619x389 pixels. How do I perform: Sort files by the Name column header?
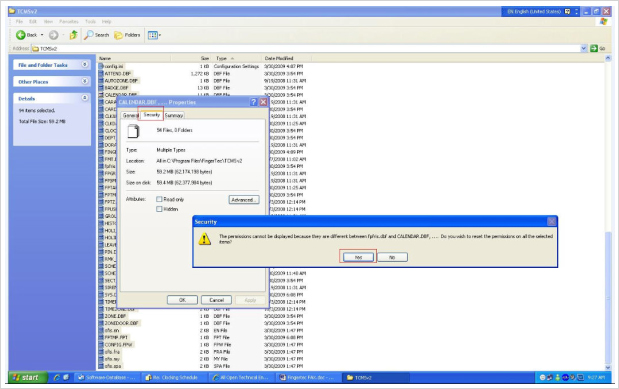tap(134, 58)
